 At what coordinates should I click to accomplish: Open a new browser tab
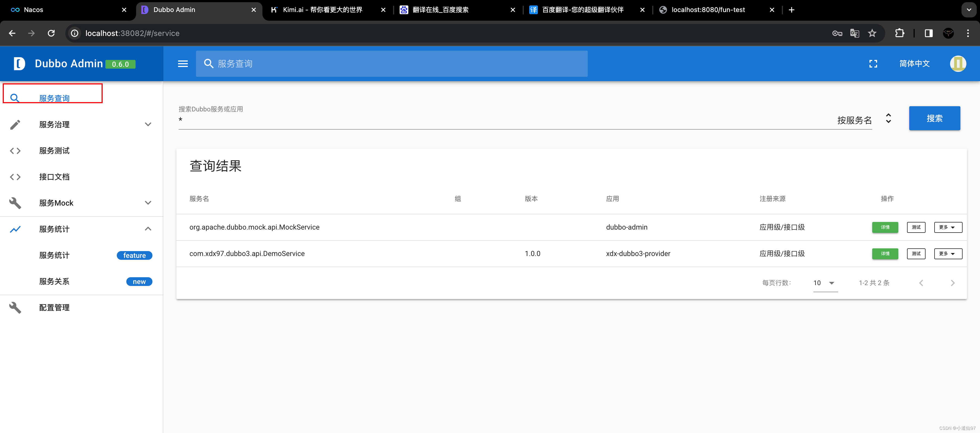tap(791, 10)
